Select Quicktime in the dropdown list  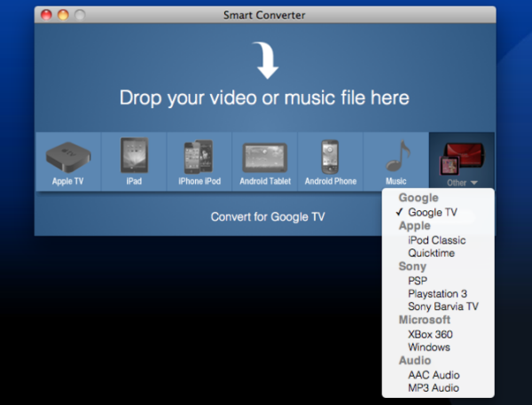pyautogui.click(x=432, y=253)
